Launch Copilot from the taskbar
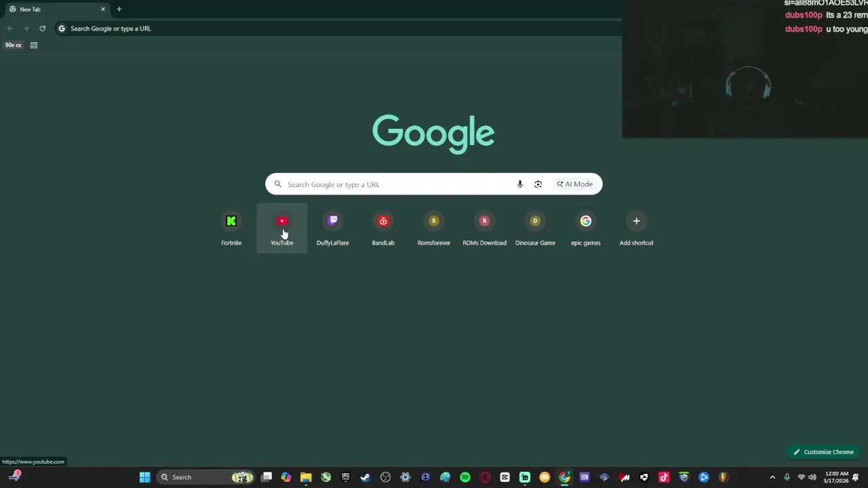 (x=286, y=477)
